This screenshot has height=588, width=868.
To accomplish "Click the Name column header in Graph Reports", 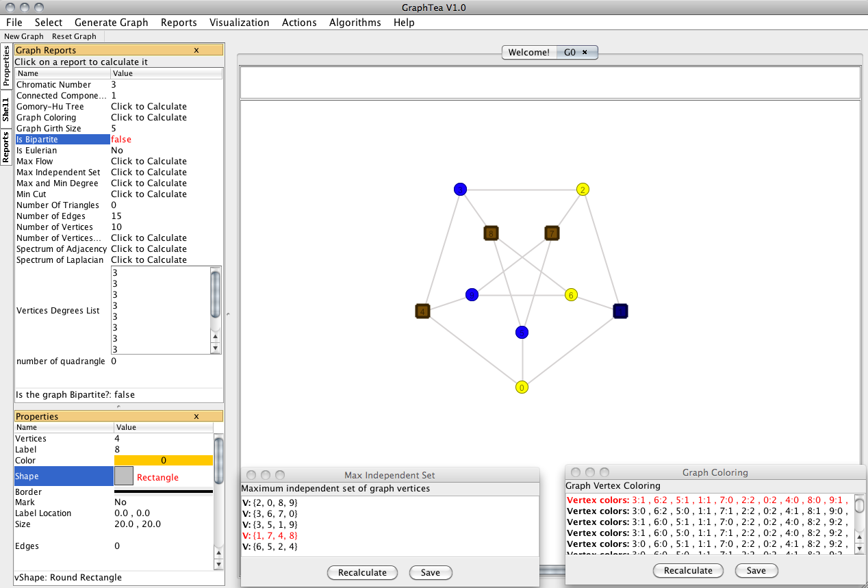I will [62, 73].
